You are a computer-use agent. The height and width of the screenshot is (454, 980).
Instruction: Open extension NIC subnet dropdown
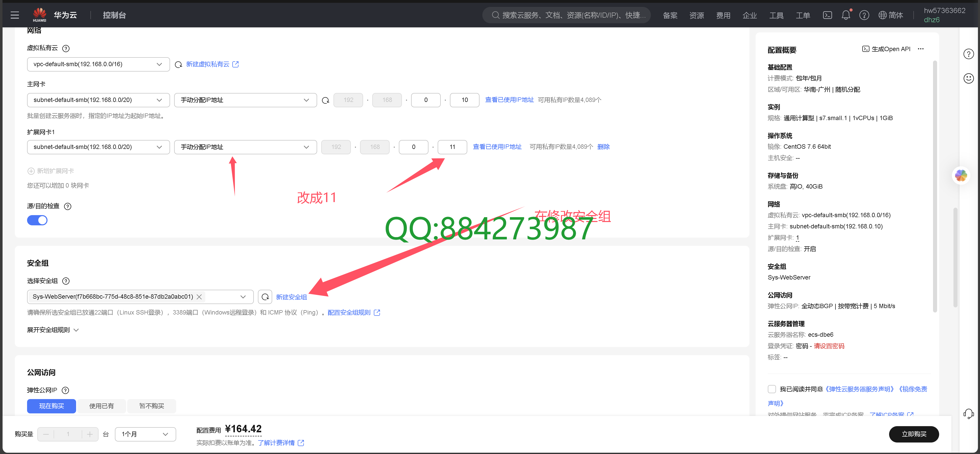tap(98, 147)
